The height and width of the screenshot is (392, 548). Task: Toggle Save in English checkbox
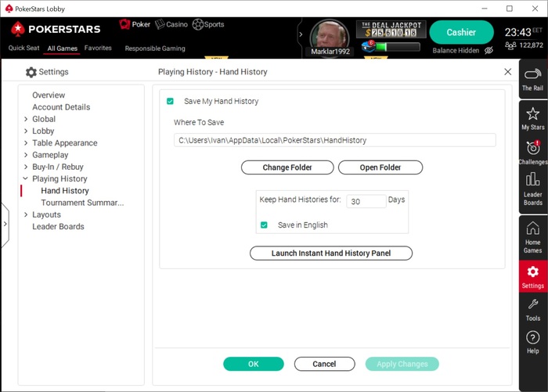point(264,225)
